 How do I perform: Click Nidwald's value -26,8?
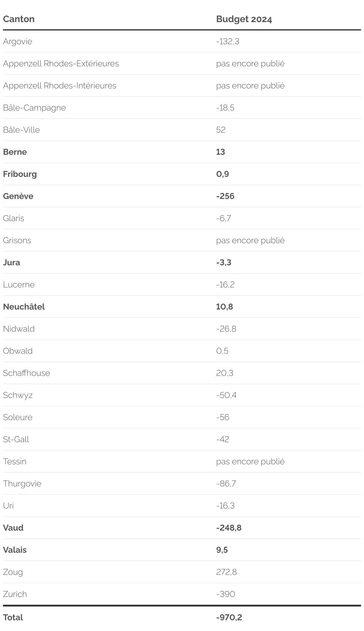click(x=226, y=329)
